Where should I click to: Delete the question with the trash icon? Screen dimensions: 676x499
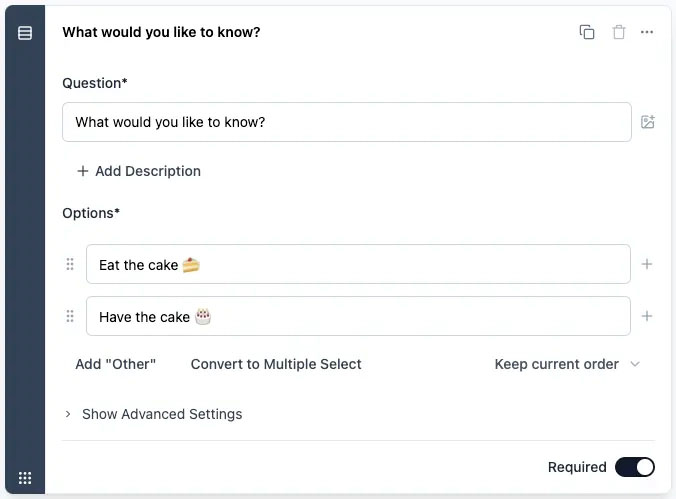click(x=619, y=32)
